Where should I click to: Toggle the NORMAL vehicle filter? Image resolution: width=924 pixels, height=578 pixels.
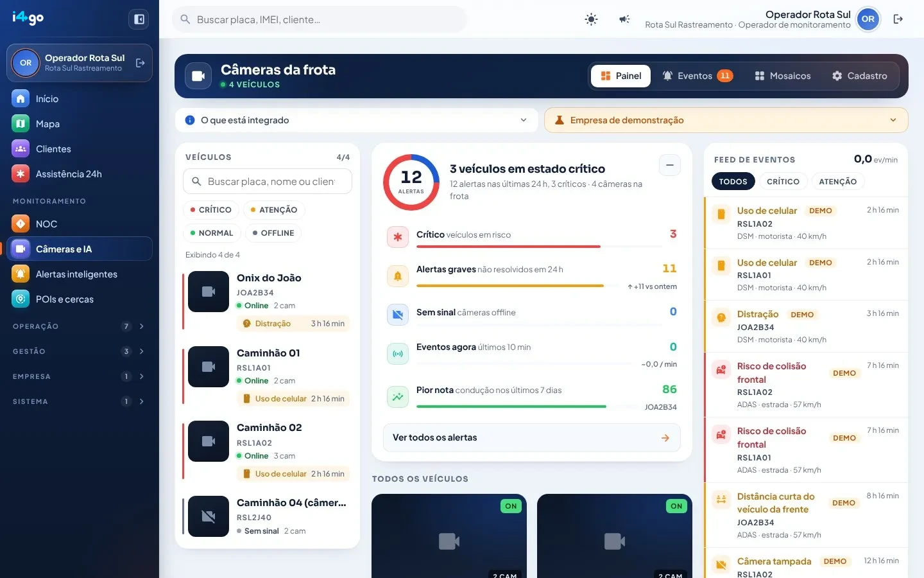[212, 233]
